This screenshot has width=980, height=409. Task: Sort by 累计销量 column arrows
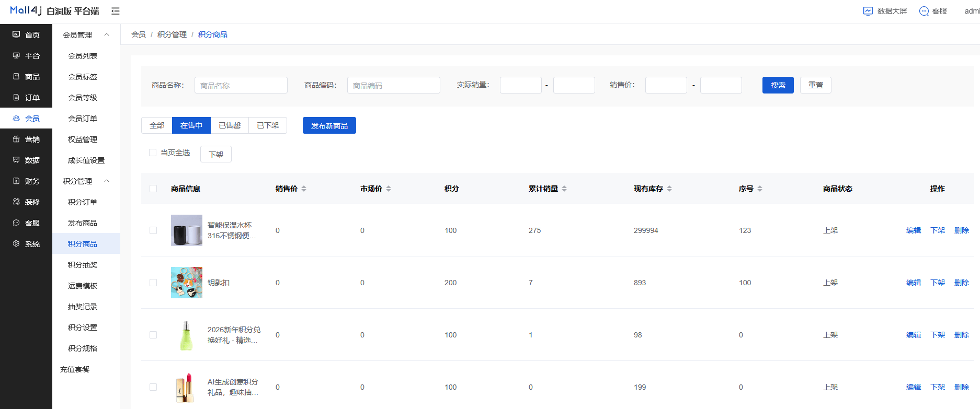[x=564, y=189]
